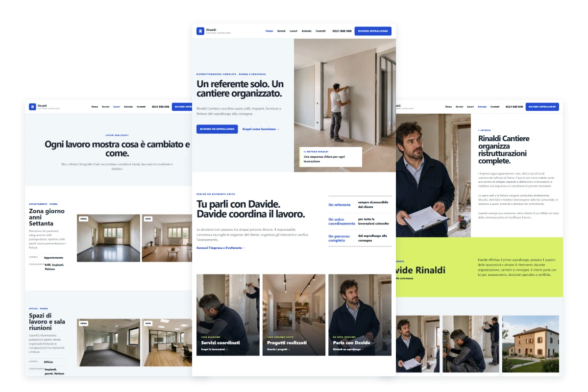Click the Rinaldi brand name on center page
588x392 pixels.
tap(211, 29)
